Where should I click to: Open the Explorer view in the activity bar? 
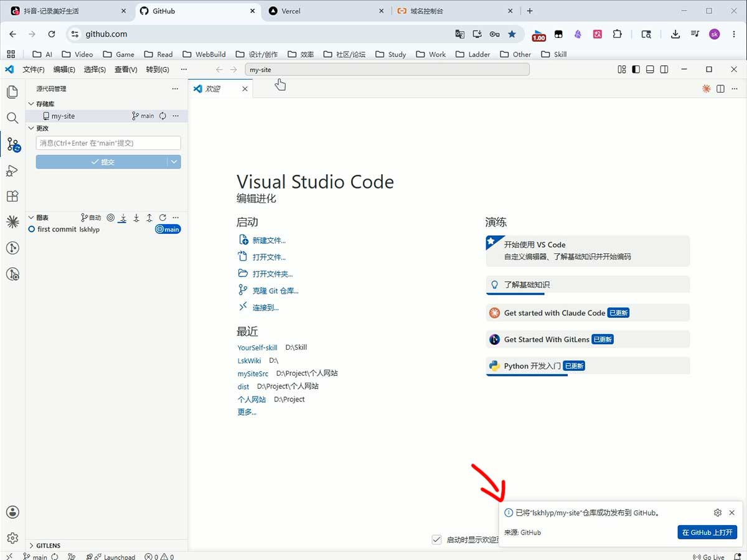point(12,93)
